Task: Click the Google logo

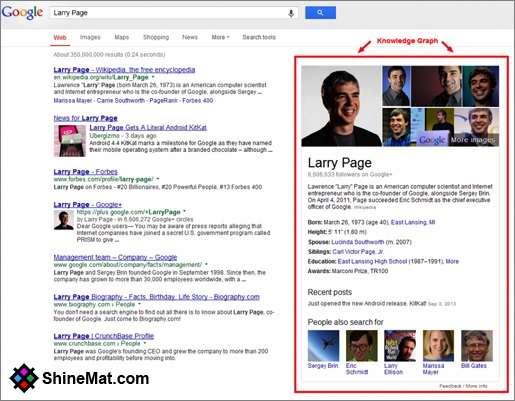Action: [22, 13]
